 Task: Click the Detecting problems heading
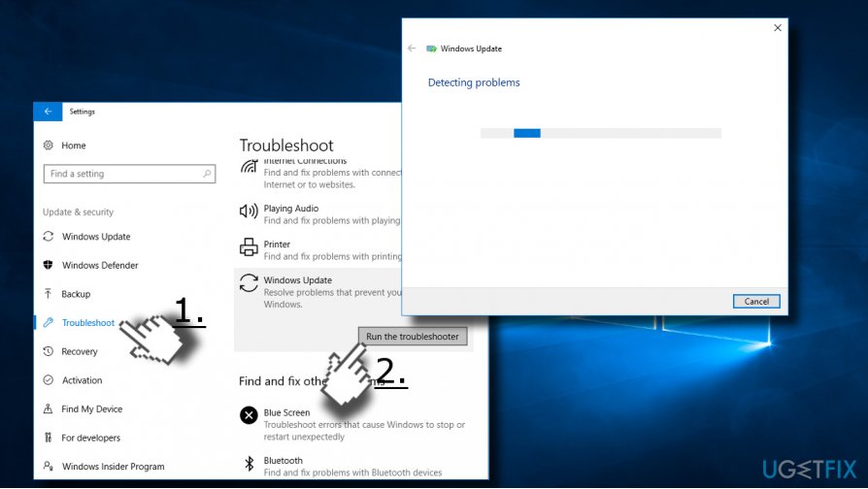[474, 82]
